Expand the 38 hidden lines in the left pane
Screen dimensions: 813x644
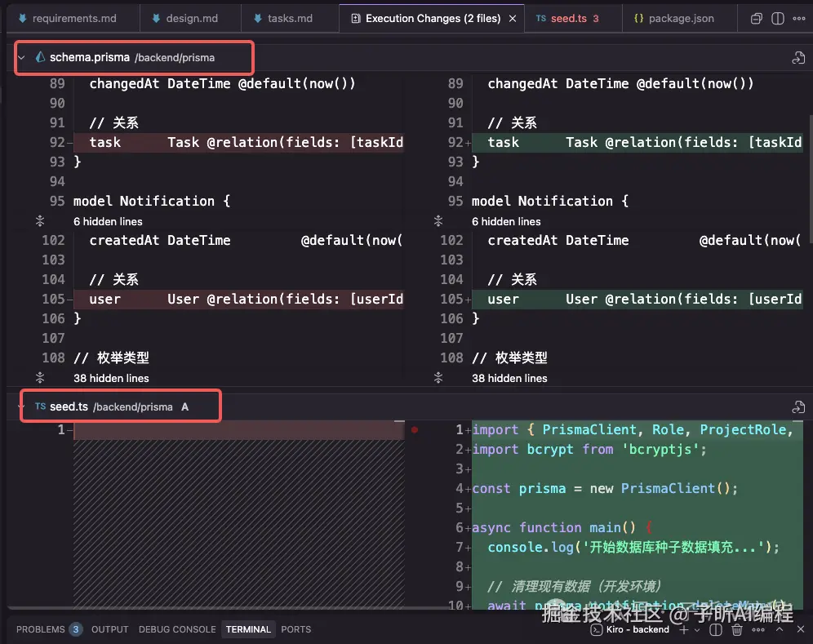(x=111, y=378)
